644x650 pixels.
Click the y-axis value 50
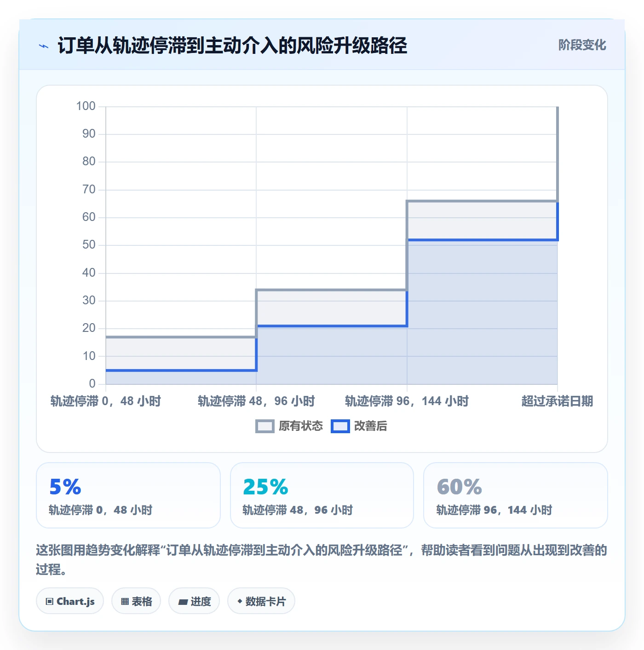pos(89,245)
